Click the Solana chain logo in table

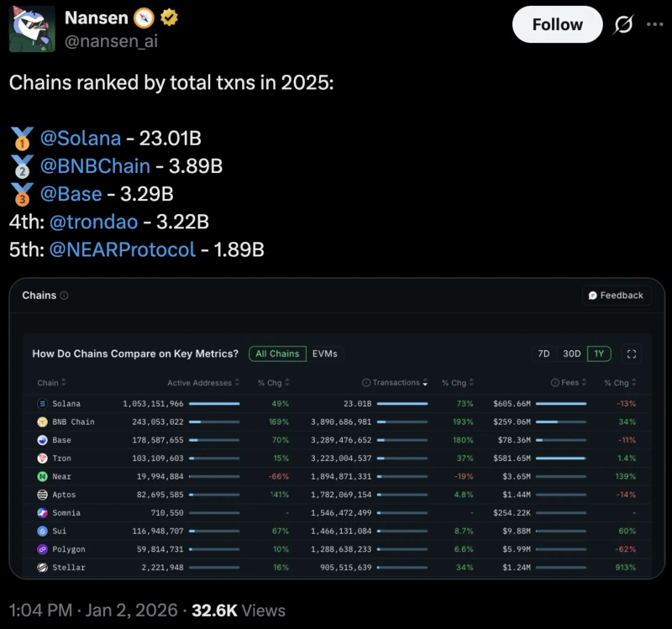point(43,404)
